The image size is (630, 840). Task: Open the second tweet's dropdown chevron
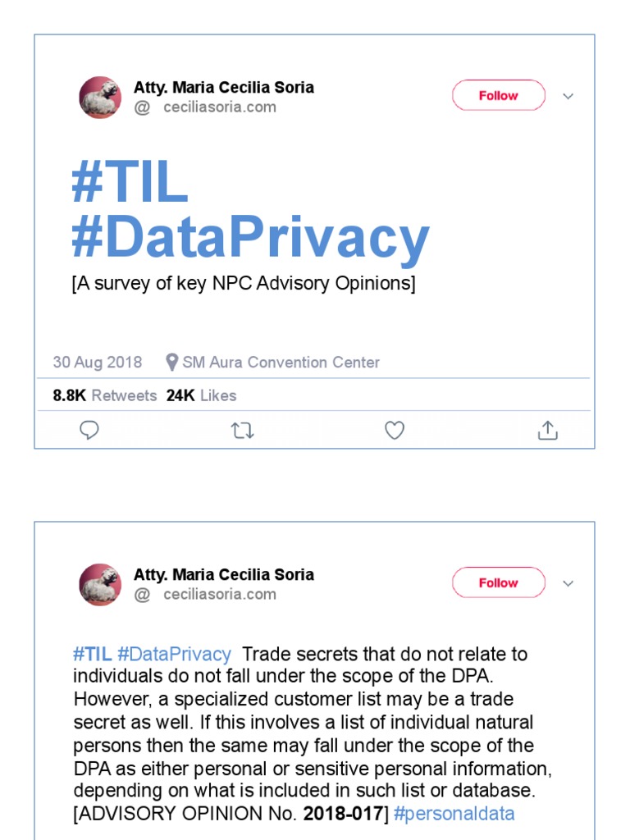(568, 583)
